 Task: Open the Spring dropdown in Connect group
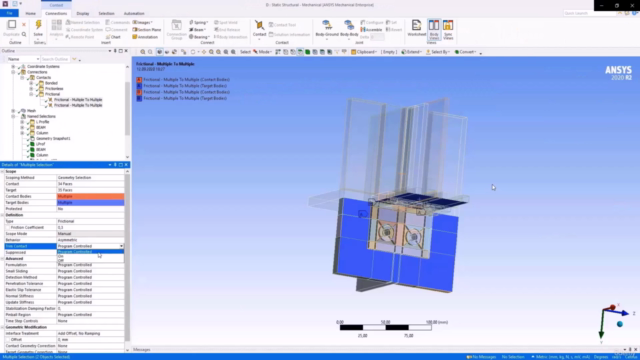[199, 22]
